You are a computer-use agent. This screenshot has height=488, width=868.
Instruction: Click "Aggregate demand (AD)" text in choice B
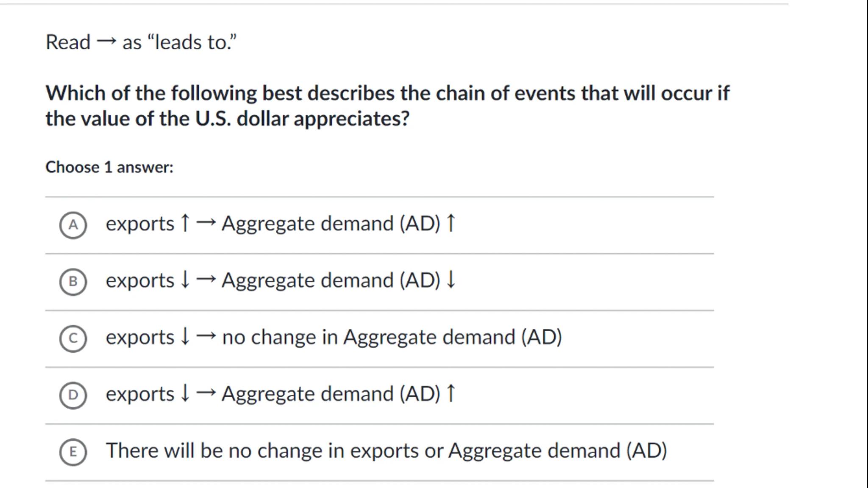331,280
